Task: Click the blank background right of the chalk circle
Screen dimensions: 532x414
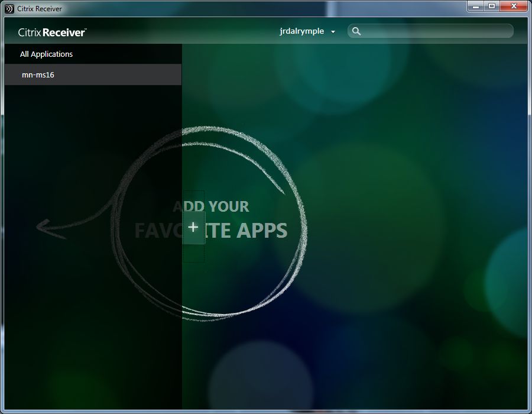Action: pyautogui.click(x=414, y=237)
